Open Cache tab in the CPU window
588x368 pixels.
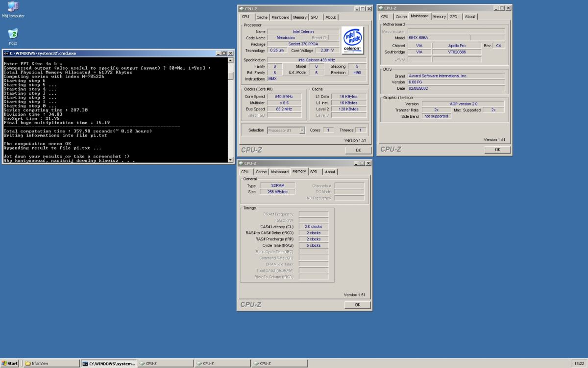(x=262, y=17)
